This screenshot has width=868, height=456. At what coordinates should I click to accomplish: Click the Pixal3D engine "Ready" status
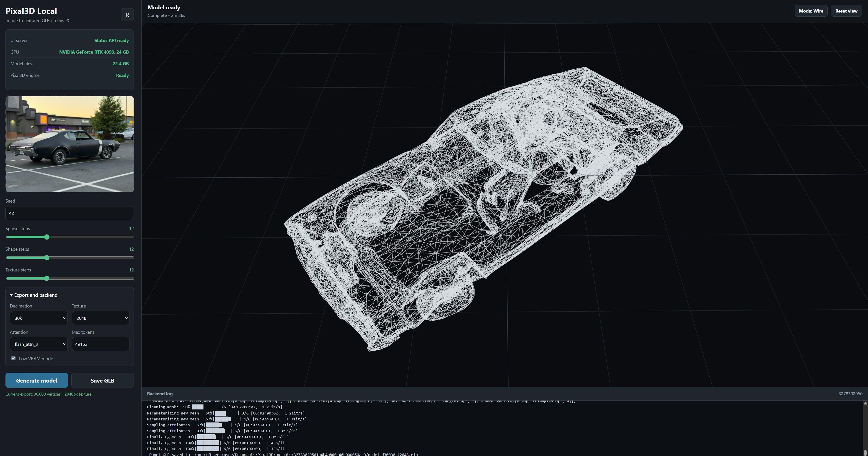pos(122,75)
